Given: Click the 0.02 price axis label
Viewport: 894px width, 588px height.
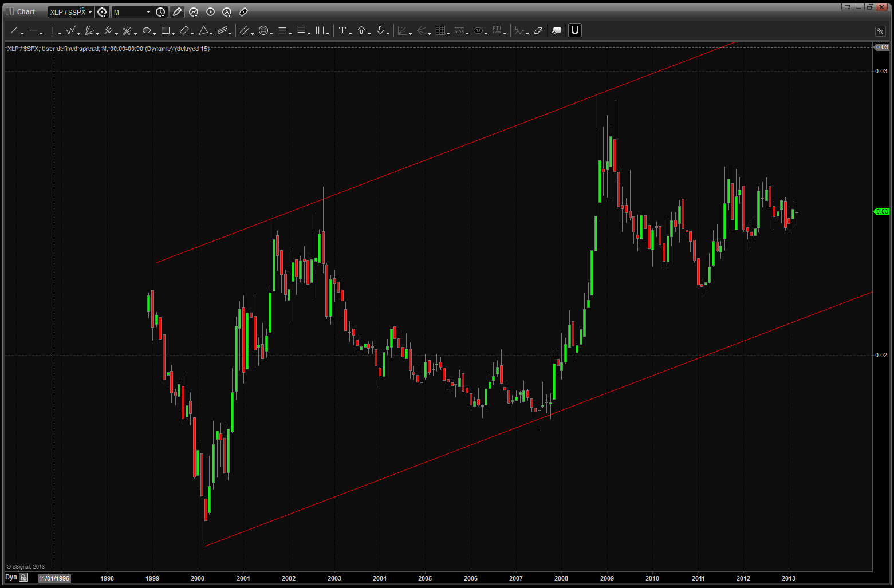Looking at the screenshot, I should (x=881, y=355).
